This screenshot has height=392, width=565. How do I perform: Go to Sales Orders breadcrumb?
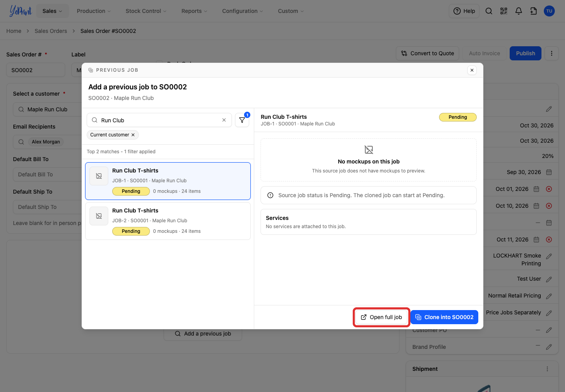(51, 31)
